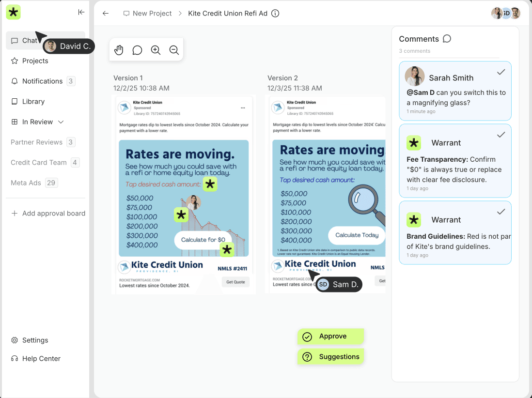Click asterisk marker near Tap desired cash amount
The image size is (532, 398).
pyautogui.click(x=210, y=184)
